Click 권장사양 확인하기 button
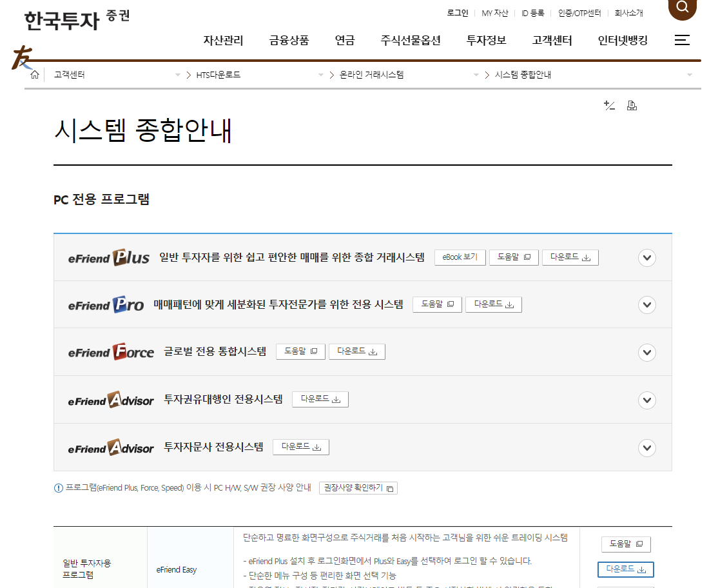The height and width of the screenshot is (588, 709). point(358,488)
